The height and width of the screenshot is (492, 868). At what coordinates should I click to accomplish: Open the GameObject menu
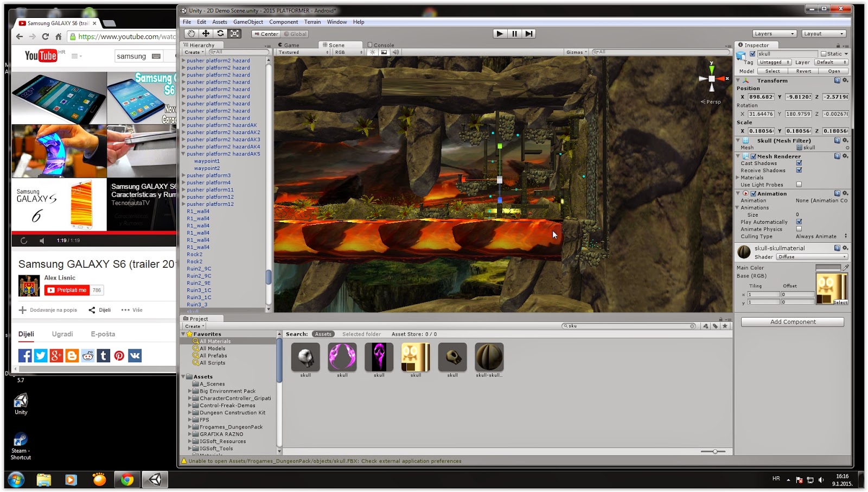(x=248, y=22)
